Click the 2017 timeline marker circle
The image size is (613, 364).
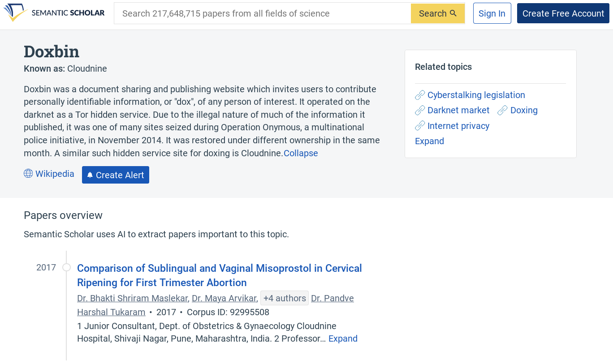[x=66, y=267]
